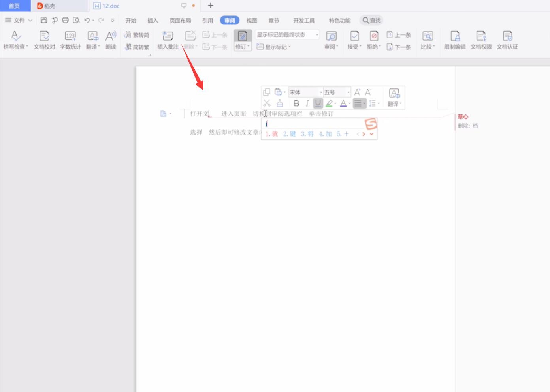Viewport: 550px width, 392px height.
Task: Open the 宋体 font name dropdown
Action: [321, 92]
